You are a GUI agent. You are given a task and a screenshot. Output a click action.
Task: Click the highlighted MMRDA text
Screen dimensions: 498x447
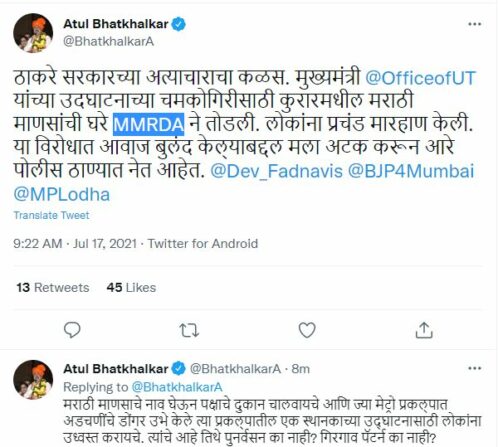click(x=148, y=125)
